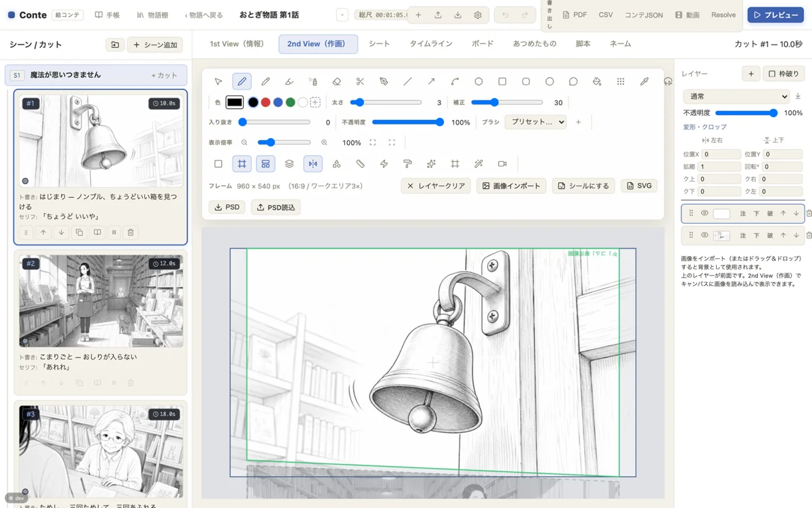The height and width of the screenshot is (508, 812).
Task: Click the 位置X input field
Action: coord(721,154)
